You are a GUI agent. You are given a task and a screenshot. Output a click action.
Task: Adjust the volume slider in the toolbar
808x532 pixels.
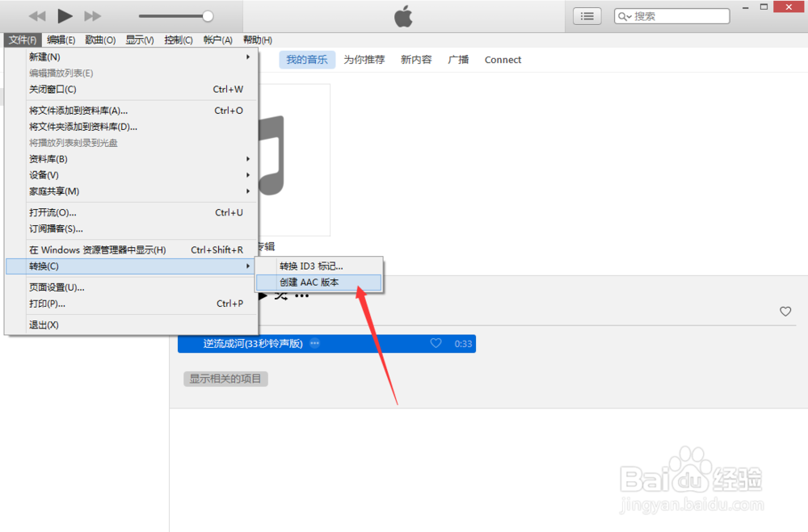tap(207, 15)
